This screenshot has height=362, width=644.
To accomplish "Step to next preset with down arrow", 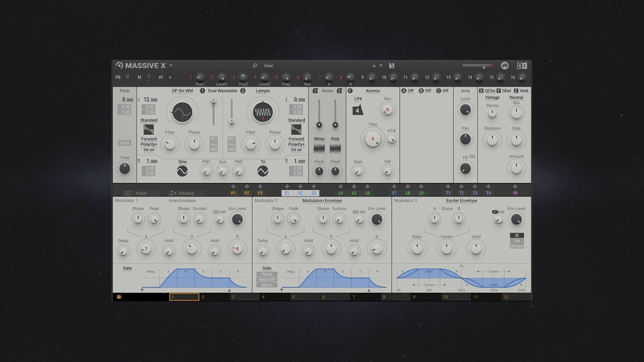I will point(381,65).
